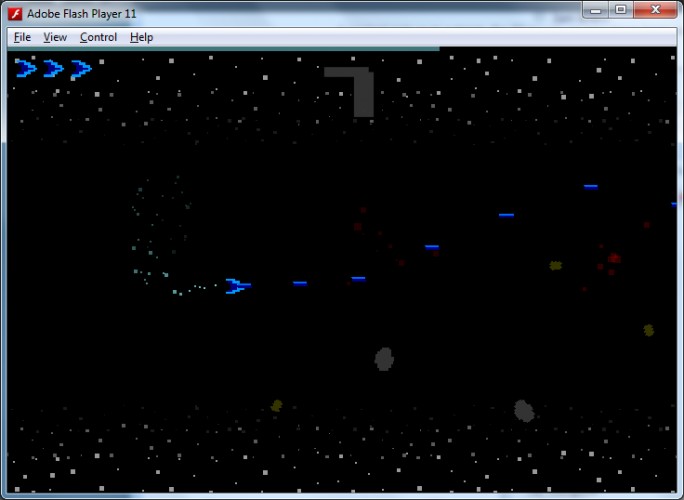Open the View menu
Image resolution: width=684 pixels, height=500 pixels.
55,38
